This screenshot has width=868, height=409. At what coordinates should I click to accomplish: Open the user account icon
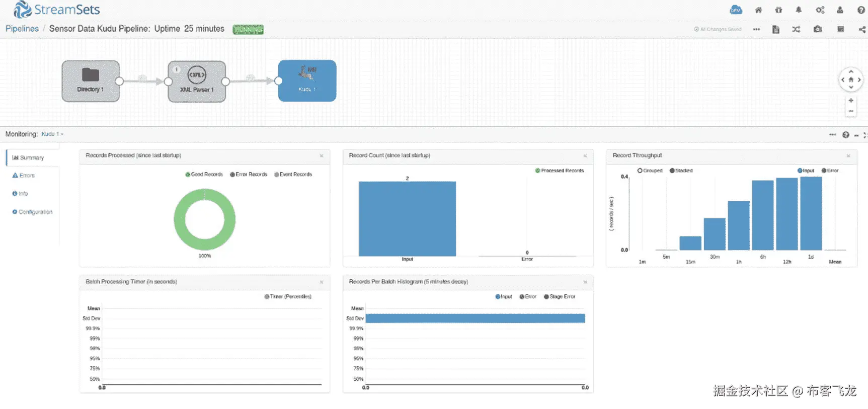pos(840,10)
